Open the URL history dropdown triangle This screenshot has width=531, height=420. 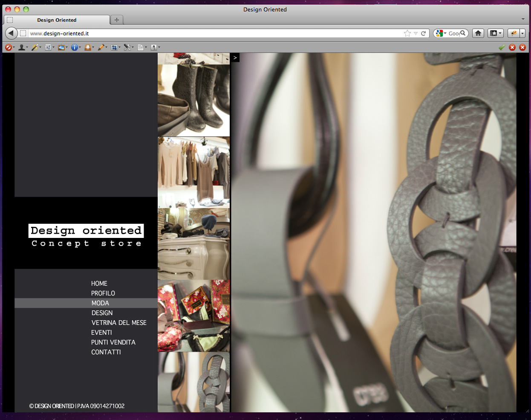click(416, 33)
